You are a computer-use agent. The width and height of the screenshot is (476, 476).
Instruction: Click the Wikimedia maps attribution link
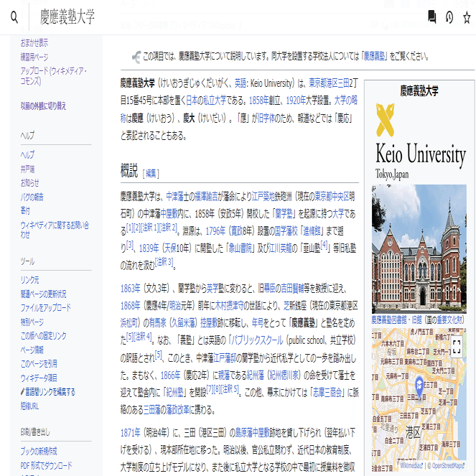pos(411,465)
